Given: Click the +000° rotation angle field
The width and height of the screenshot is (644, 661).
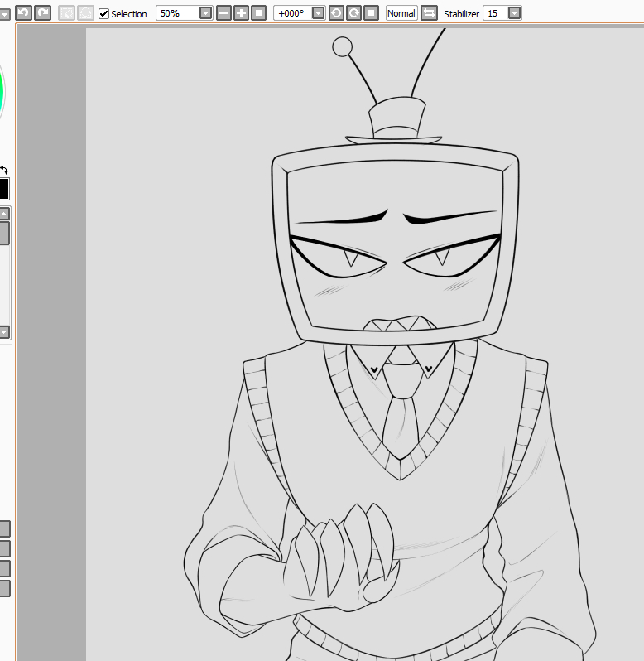Looking at the screenshot, I should pos(291,13).
